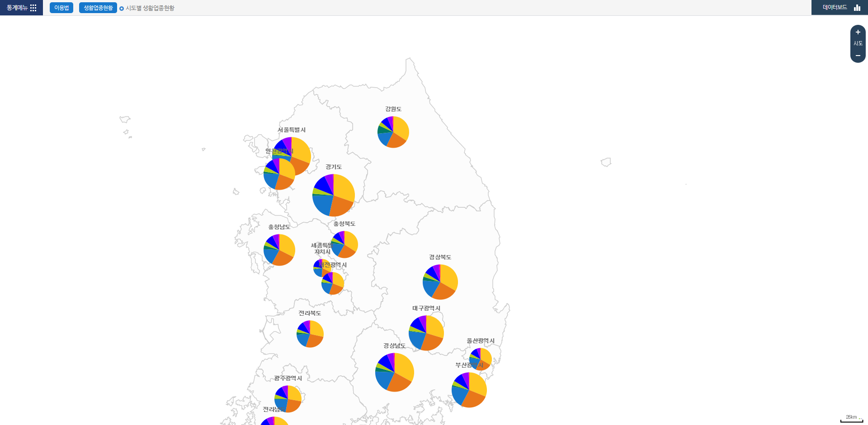This screenshot has width=868, height=425.
Task: Select the 시도별 생활업종현황 radio option
Action: [122, 8]
